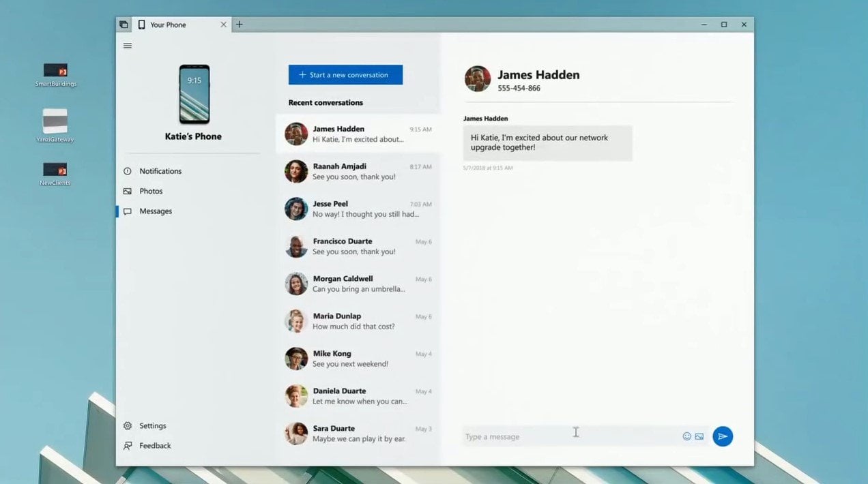This screenshot has height=484, width=868.
Task: Click Katie's Phone device image
Action: (194, 94)
